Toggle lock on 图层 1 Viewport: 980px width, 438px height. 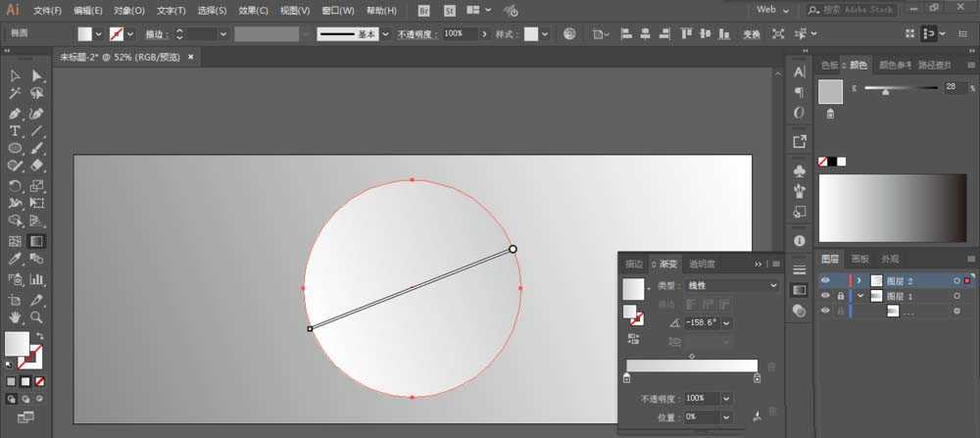[x=841, y=296]
